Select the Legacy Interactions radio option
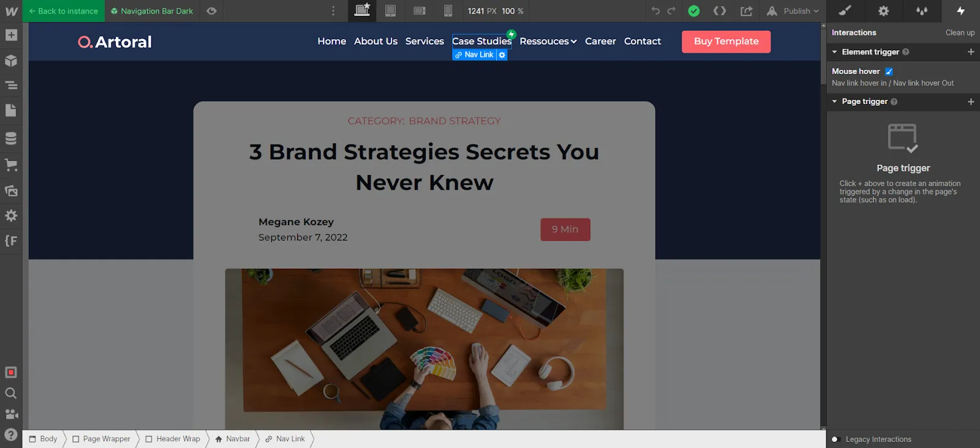 pos(834,439)
